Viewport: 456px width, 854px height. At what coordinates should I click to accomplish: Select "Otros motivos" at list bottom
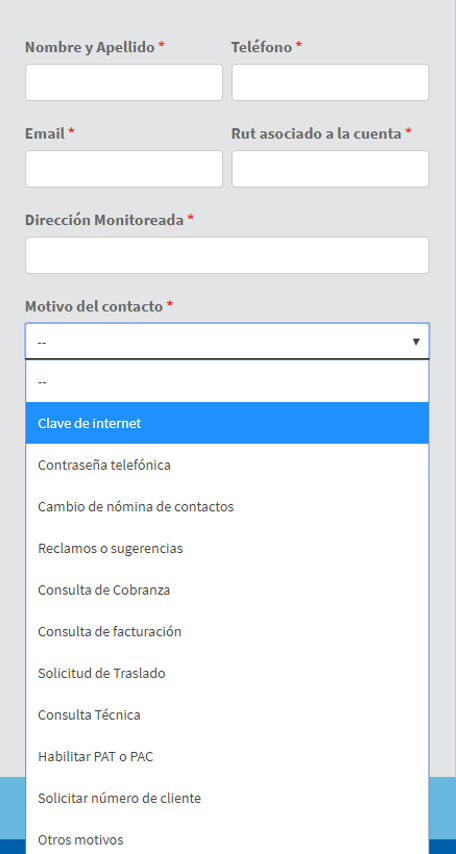click(x=227, y=839)
